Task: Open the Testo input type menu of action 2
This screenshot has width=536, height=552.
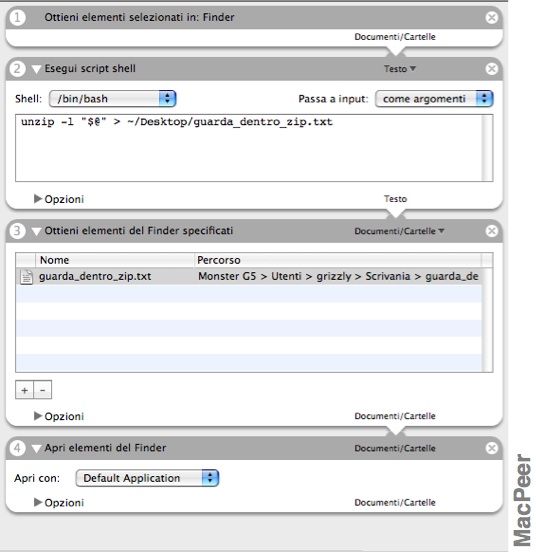Action: tap(400, 69)
